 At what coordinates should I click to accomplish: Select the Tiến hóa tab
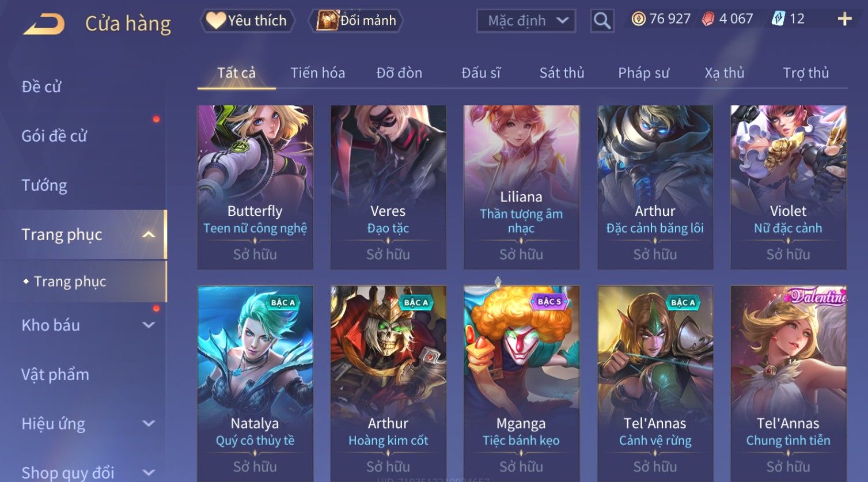[317, 73]
